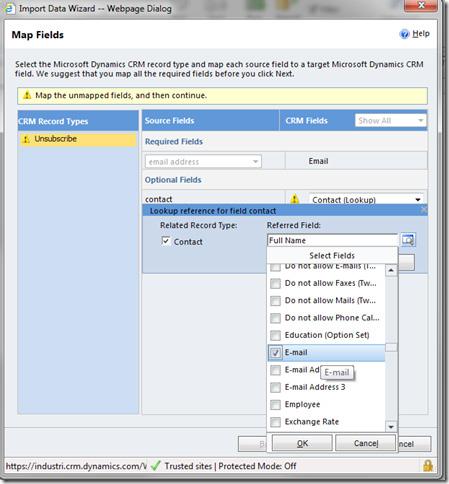Click the warning icon in the yellow notification bar
Screen dimensions: 449x484
click(x=27, y=95)
